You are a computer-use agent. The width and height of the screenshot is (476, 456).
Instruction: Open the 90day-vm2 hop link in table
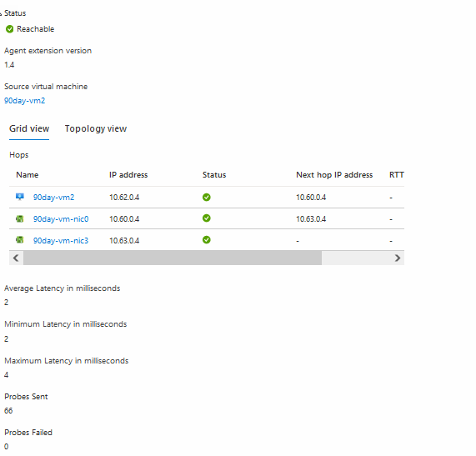(x=53, y=198)
